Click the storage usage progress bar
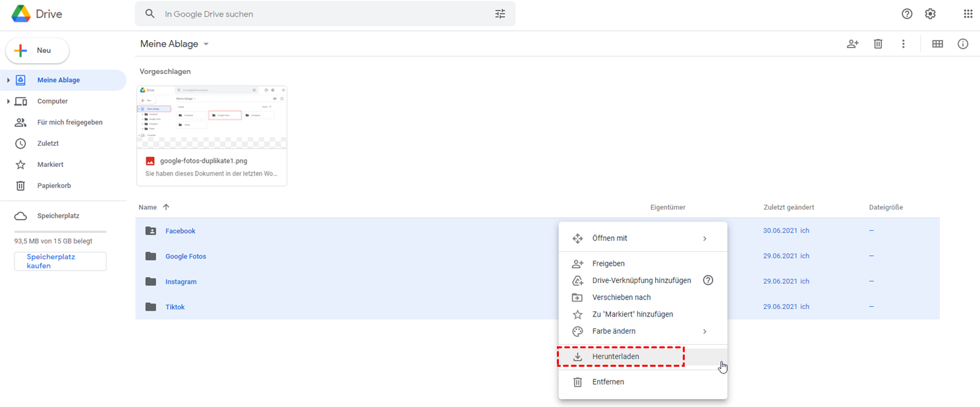The width and height of the screenshot is (980, 407). 60,232
